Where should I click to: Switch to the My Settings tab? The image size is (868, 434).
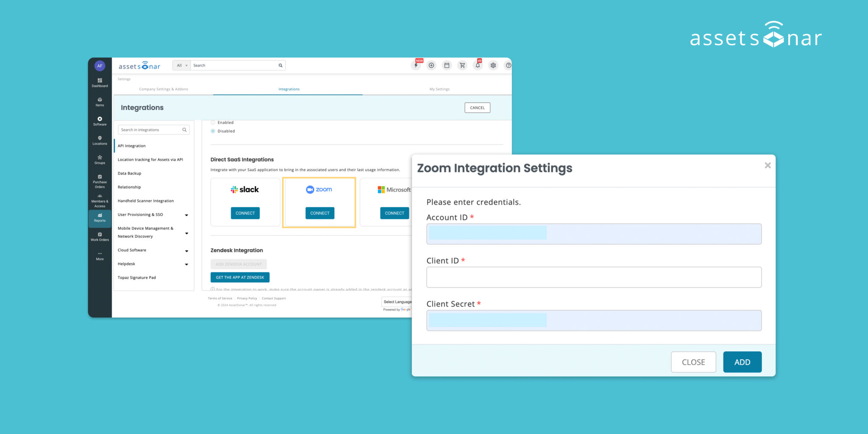pos(439,89)
